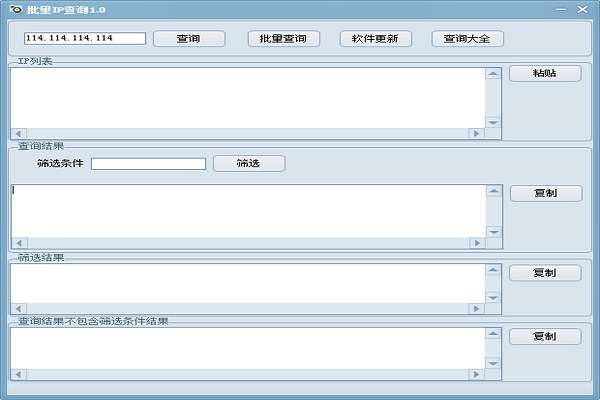Screen dimensions: 600x400
Task: Focus the IP address input showing 114.114.114.114
Action: 85,38
